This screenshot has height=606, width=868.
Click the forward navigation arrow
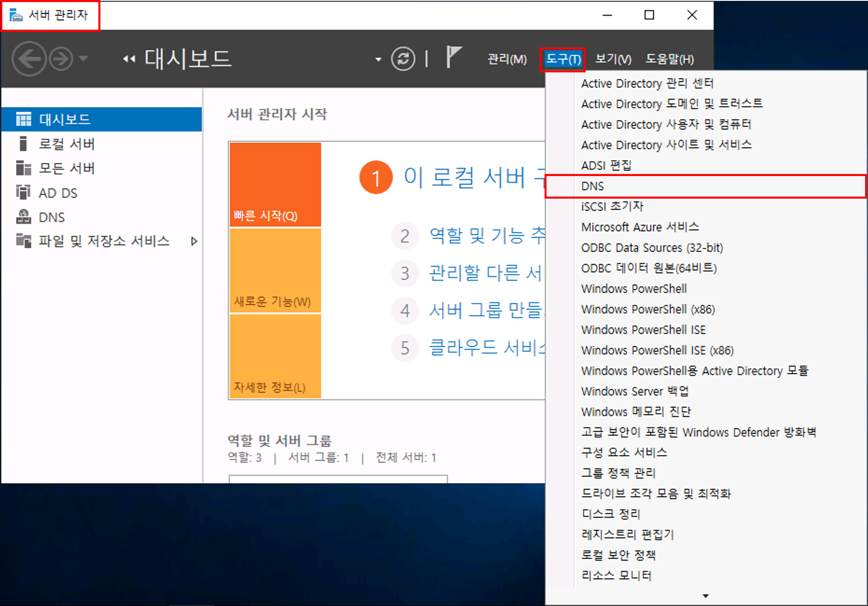61,59
